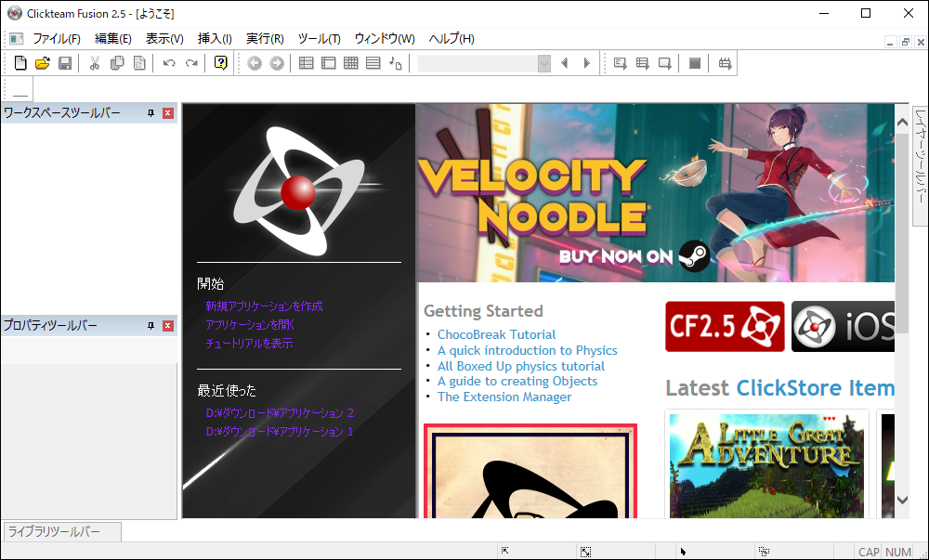The width and height of the screenshot is (929, 560).
Task: Click the welcome page scroll-up arrow
Action: tap(902, 123)
